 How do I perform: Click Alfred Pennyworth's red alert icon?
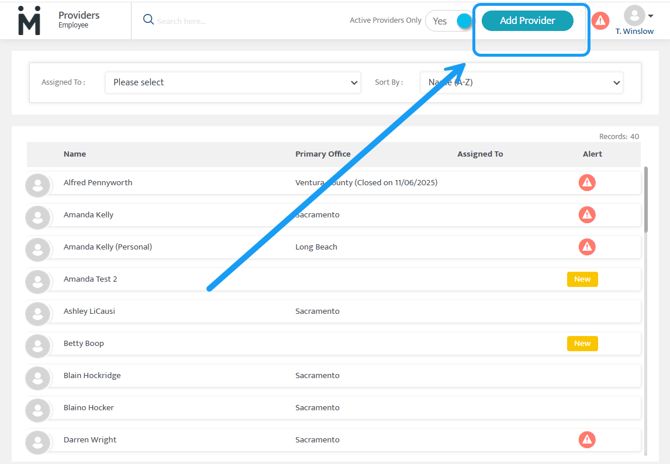[587, 183]
